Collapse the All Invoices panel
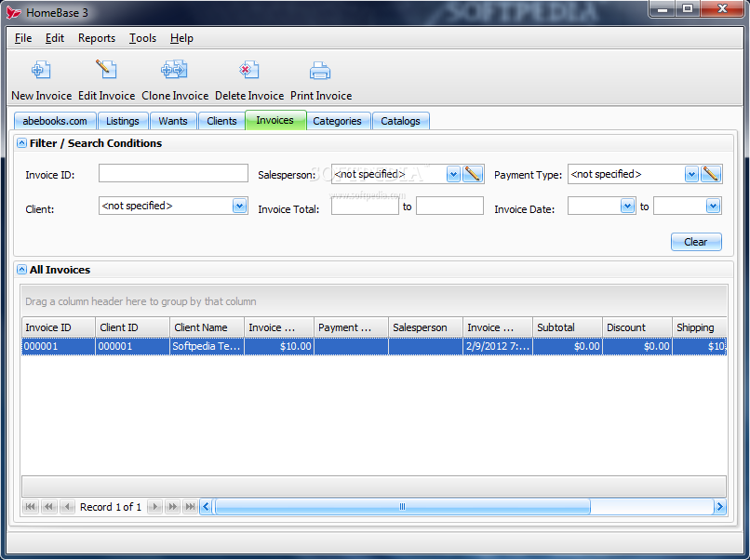The height and width of the screenshot is (560, 750). [x=21, y=269]
